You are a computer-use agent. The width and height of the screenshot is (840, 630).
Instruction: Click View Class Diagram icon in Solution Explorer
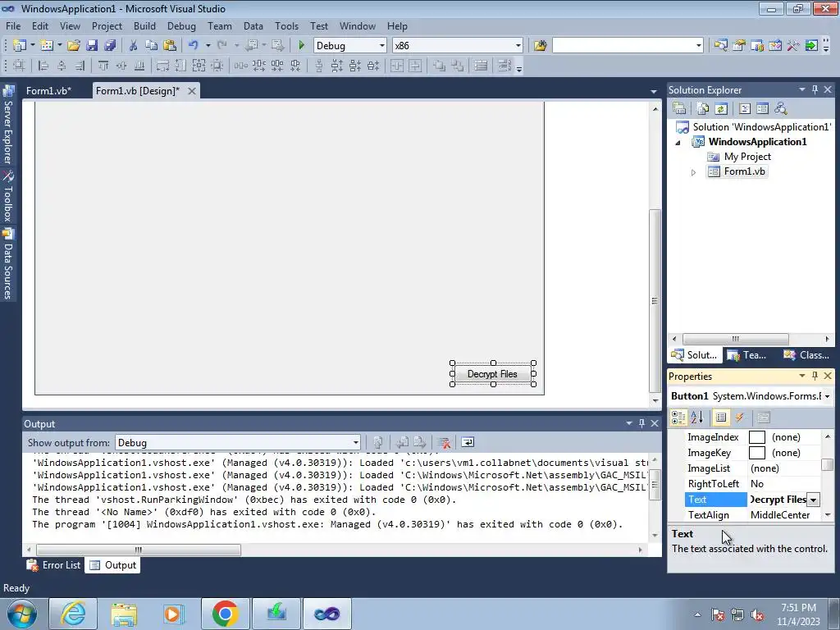pos(781,109)
